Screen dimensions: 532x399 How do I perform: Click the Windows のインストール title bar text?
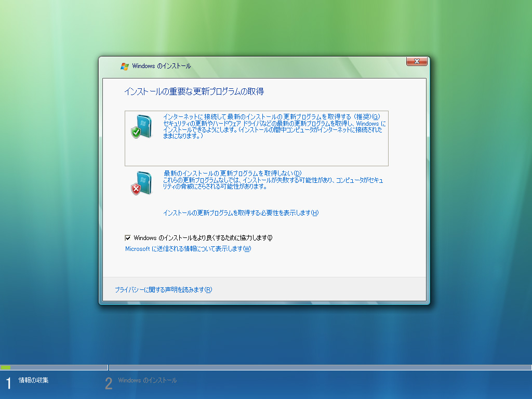tap(162, 66)
